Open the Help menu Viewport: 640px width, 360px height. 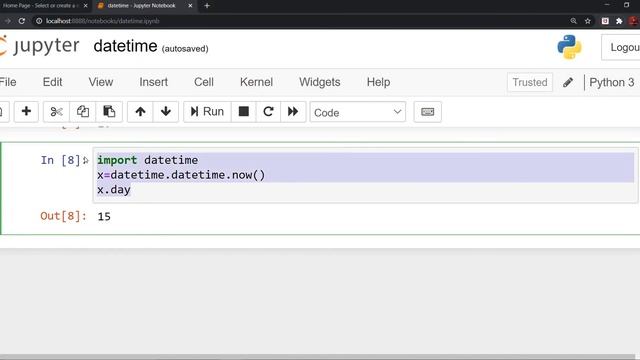click(378, 82)
